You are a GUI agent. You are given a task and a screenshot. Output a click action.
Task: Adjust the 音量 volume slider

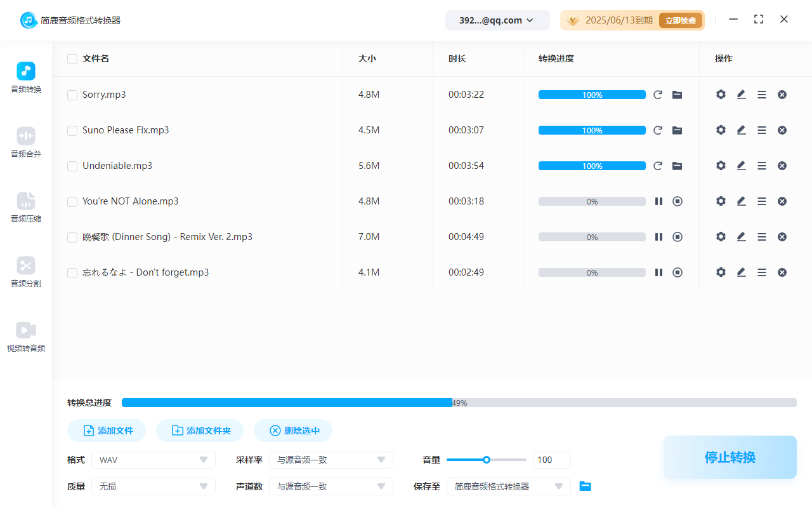click(x=487, y=459)
